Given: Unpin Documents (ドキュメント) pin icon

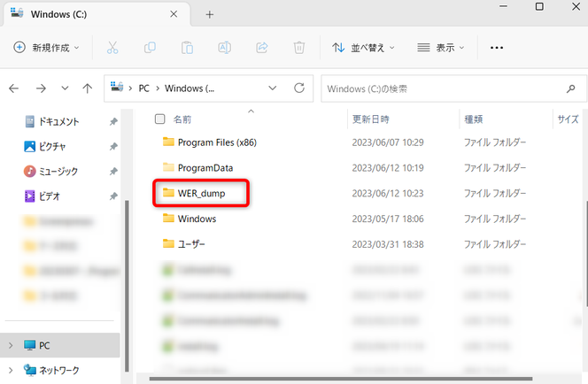Looking at the screenshot, I should click(x=113, y=121).
